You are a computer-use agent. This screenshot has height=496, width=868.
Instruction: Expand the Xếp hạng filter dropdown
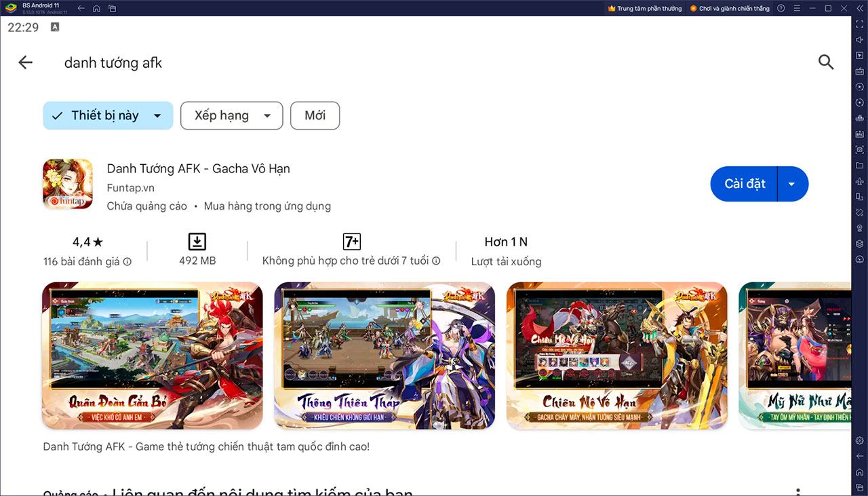coord(231,115)
